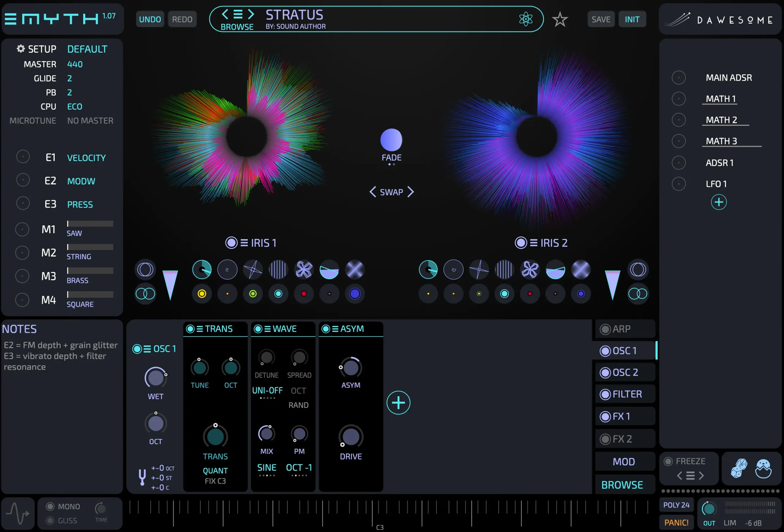Select the flower transformer icon in Iris 2
This screenshot has width=784, height=532.
[x=530, y=270]
